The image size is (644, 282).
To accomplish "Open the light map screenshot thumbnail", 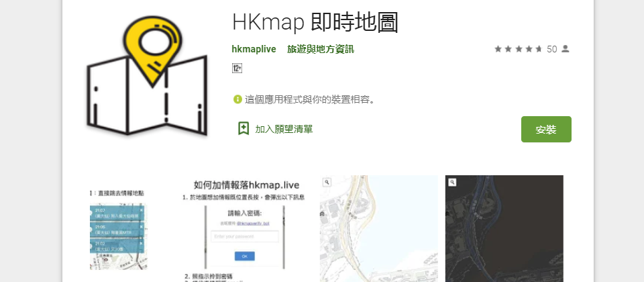I will click(378, 228).
